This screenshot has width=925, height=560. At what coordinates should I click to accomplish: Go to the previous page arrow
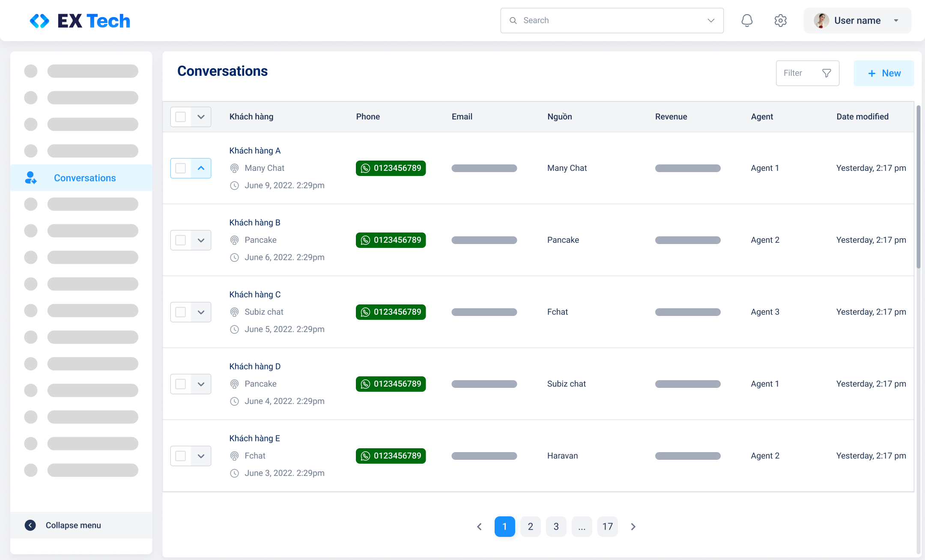tap(479, 527)
